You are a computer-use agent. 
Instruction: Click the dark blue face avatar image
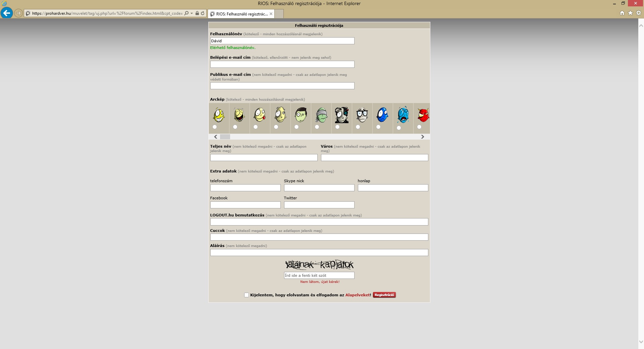pos(382,115)
